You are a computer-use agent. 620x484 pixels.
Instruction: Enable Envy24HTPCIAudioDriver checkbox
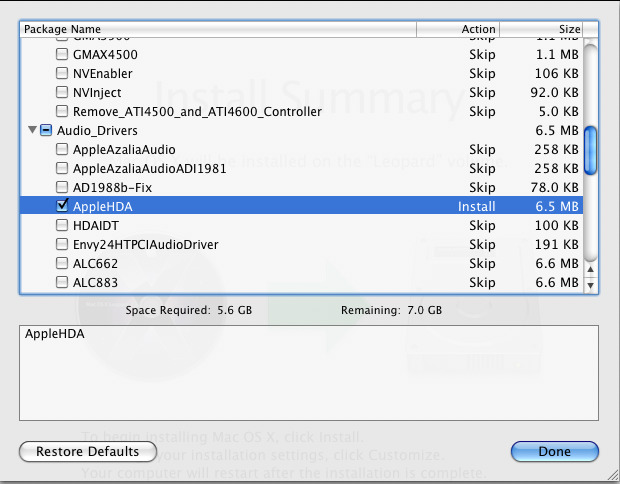pos(62,244)
